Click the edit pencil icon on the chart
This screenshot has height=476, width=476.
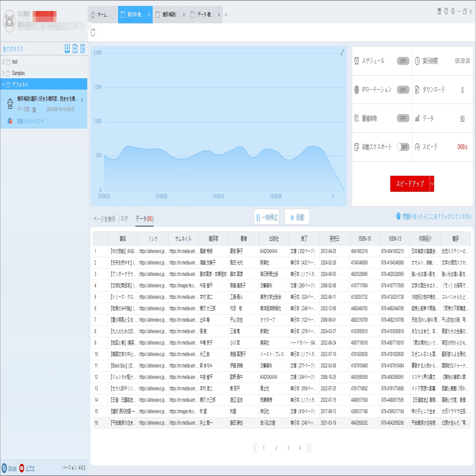(x=342, y=52)
